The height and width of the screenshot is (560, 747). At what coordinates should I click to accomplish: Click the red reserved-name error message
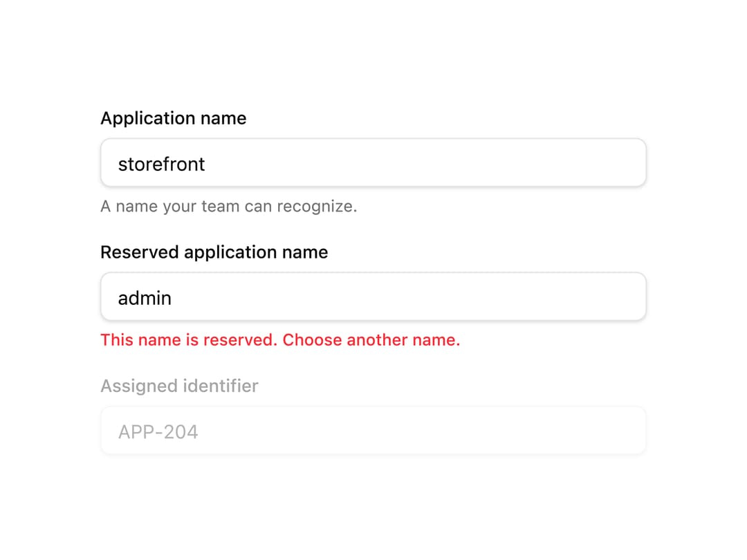point(280,340)
